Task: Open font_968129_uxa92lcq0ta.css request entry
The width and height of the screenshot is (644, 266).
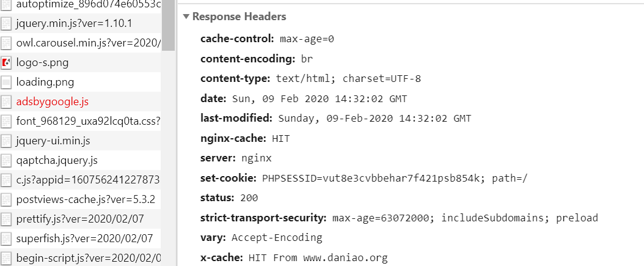Action: [81, 121]
